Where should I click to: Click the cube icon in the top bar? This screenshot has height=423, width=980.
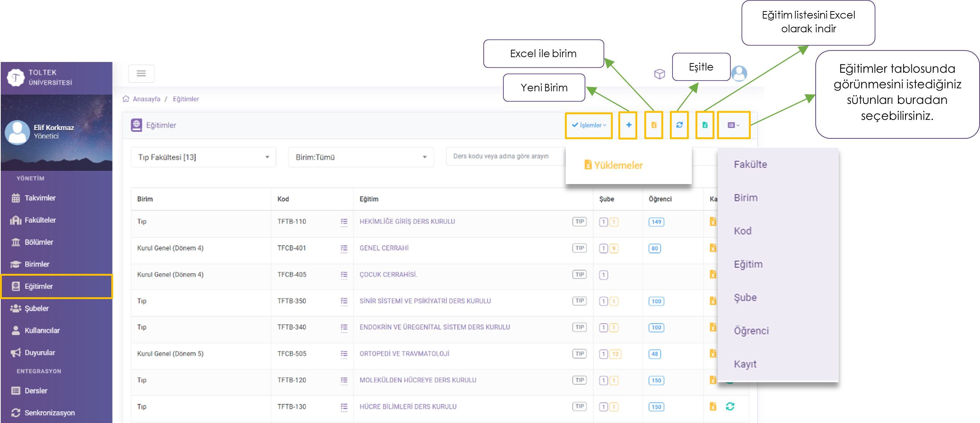(659, 74)
